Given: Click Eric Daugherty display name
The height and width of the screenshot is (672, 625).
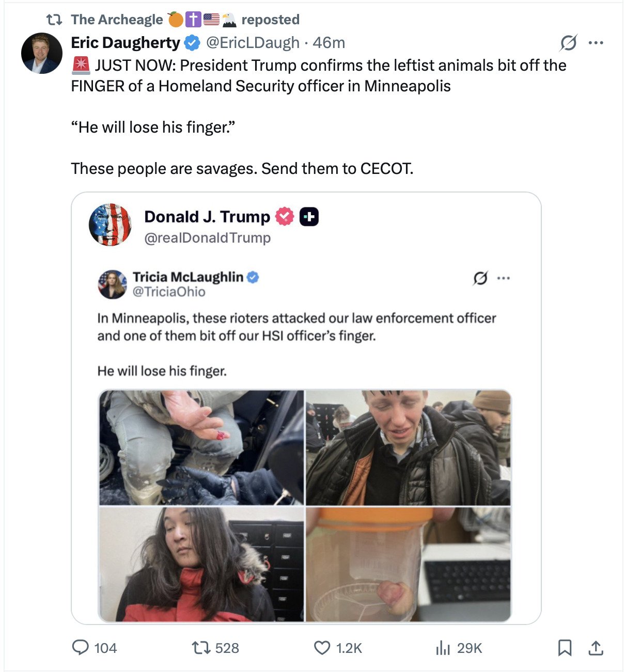Looking at the screenshot, I should point(126,43).
